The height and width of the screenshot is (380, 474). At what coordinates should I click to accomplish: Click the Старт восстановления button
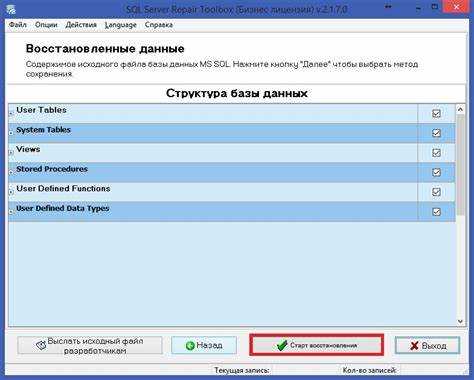pos(317,345)
